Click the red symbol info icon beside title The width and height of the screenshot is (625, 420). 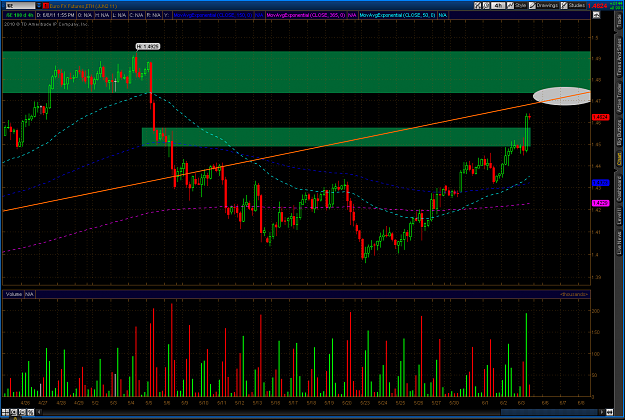tap(46, 6)
